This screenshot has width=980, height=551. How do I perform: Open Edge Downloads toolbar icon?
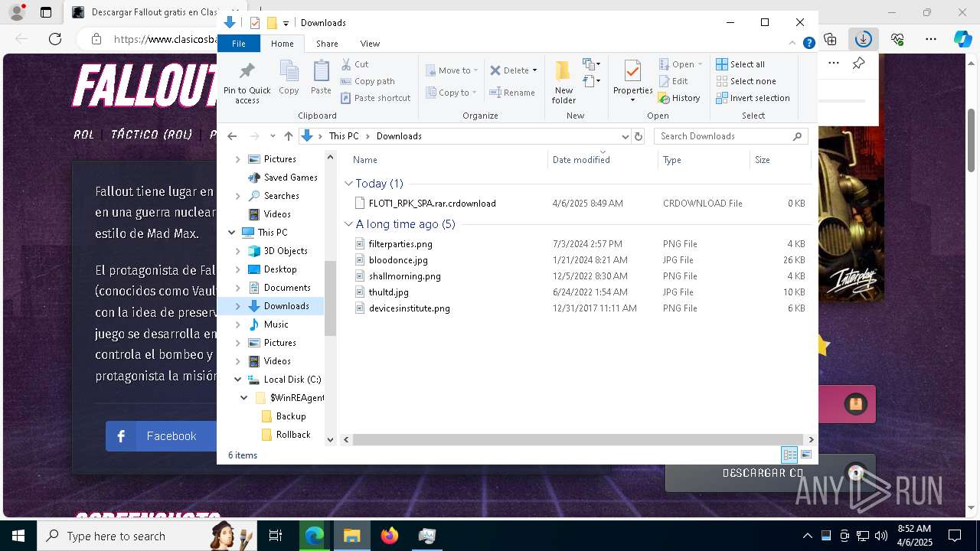864,39
